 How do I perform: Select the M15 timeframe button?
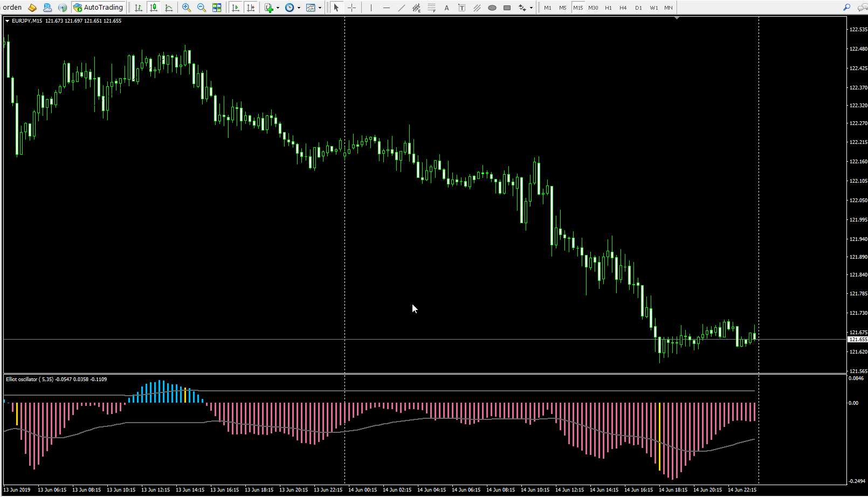[x=578, y=8]
